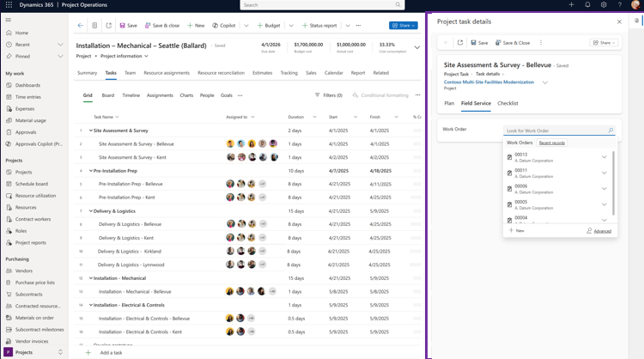Open the Task Name column dropdown

click(117, 117)
